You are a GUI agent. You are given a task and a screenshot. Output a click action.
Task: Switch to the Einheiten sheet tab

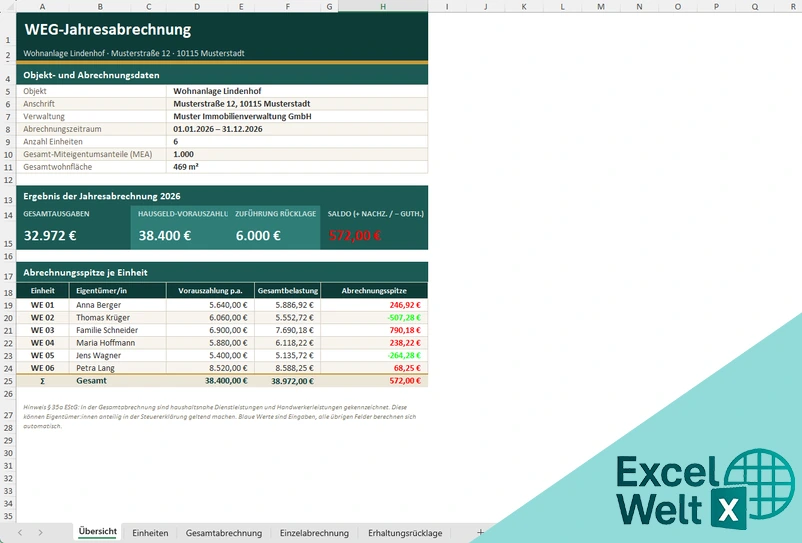[x=150, y=533]
